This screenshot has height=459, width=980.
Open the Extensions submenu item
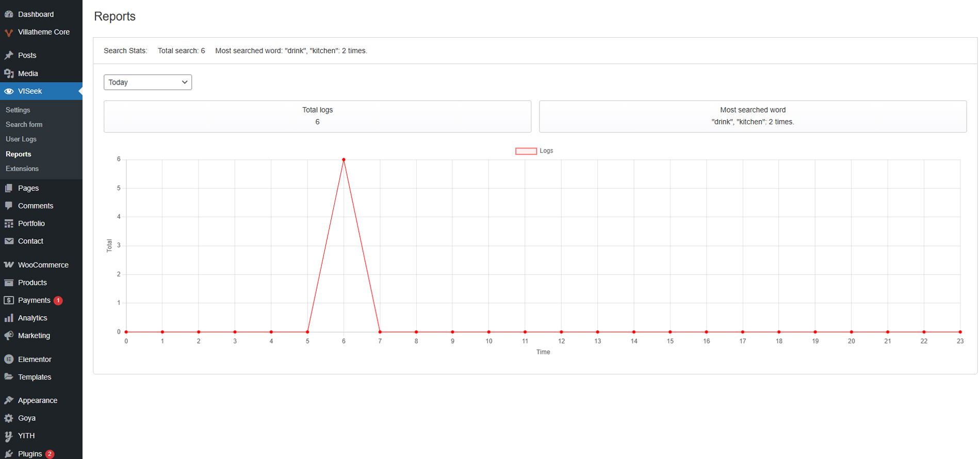(x=22, y=169)
